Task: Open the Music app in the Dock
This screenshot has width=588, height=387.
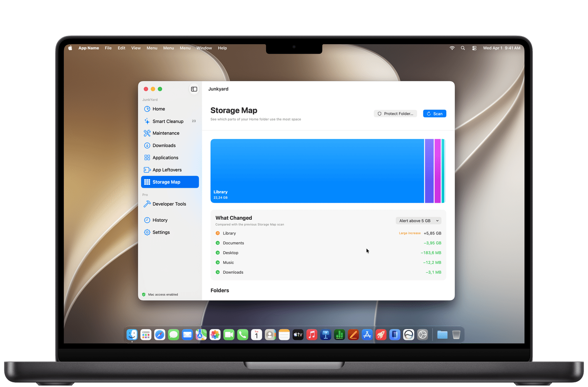Action: pos(312,334)
